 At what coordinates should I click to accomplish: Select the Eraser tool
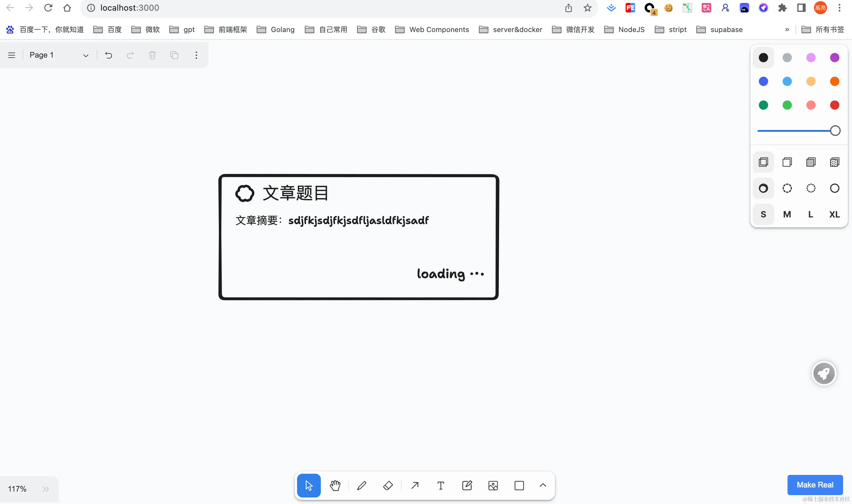pos(388,485)
